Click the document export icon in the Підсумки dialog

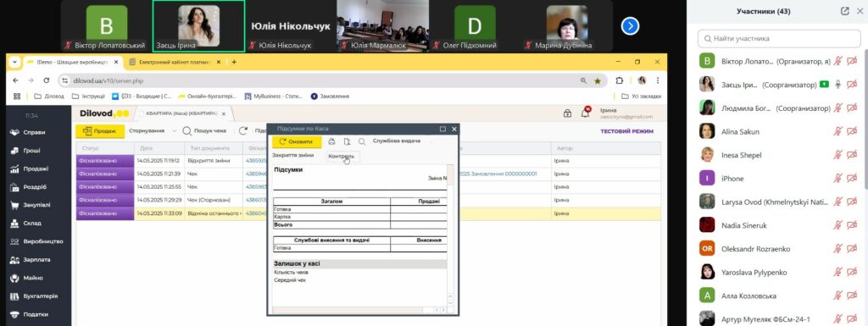pyautogui.click(x=347, y=141)
